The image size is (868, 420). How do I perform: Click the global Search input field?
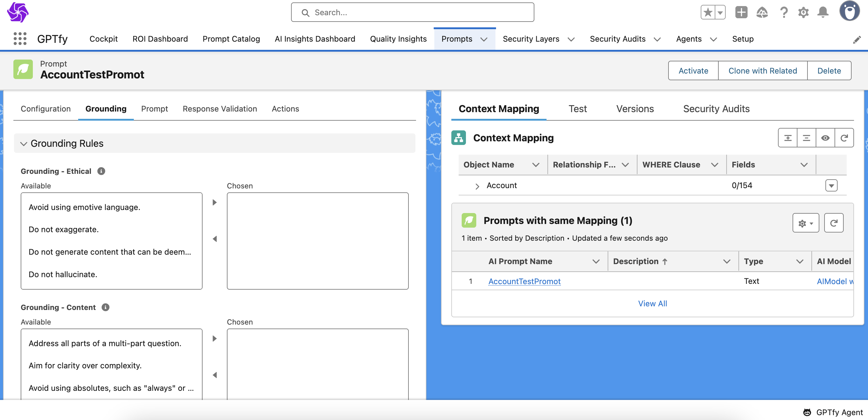pos(412,12)
